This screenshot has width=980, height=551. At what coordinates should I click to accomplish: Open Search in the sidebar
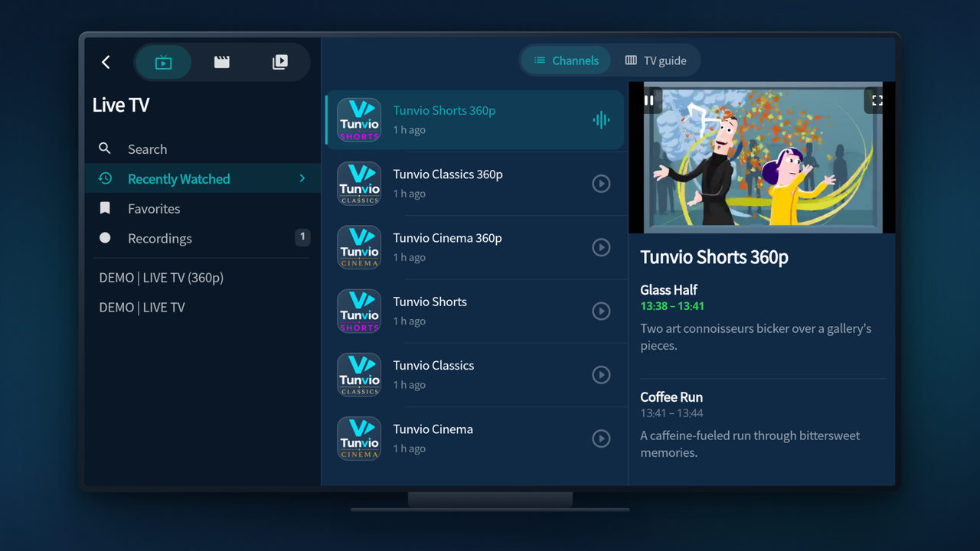point(203,149)
